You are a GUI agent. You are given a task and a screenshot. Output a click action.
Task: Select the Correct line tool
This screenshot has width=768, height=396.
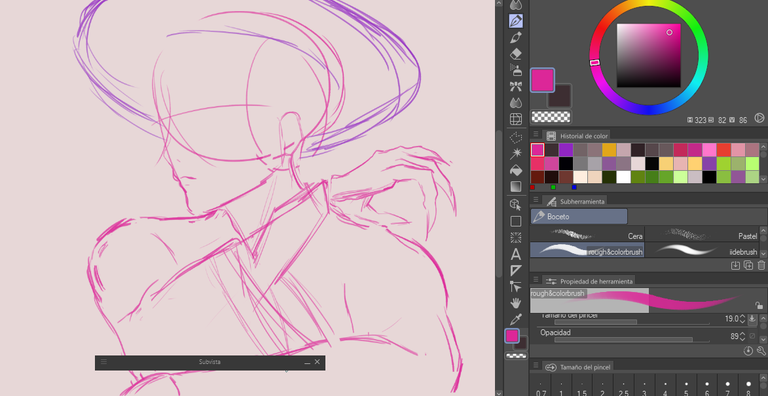[515, 287]
